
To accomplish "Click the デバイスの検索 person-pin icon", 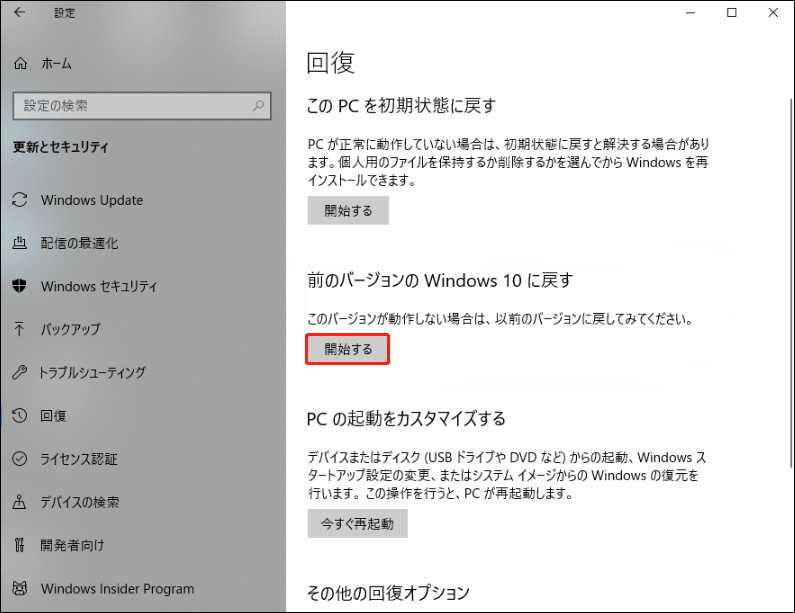I will click(x=19, y=502).
